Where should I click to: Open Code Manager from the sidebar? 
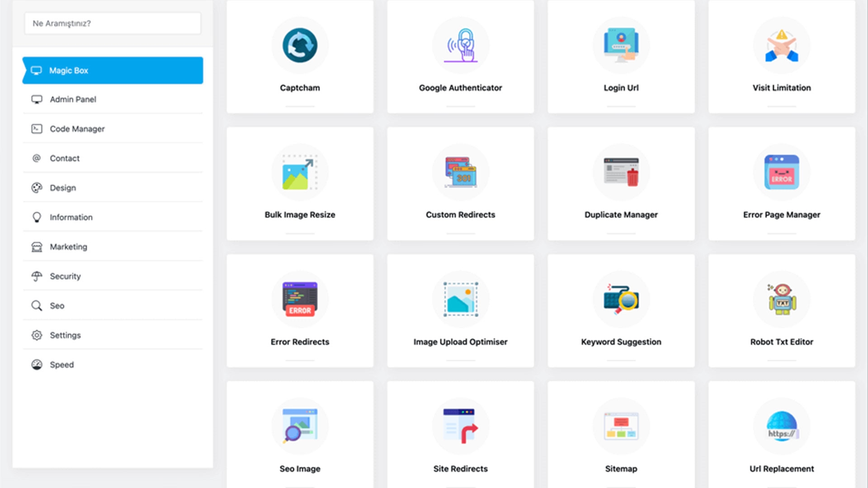(77, 129)
